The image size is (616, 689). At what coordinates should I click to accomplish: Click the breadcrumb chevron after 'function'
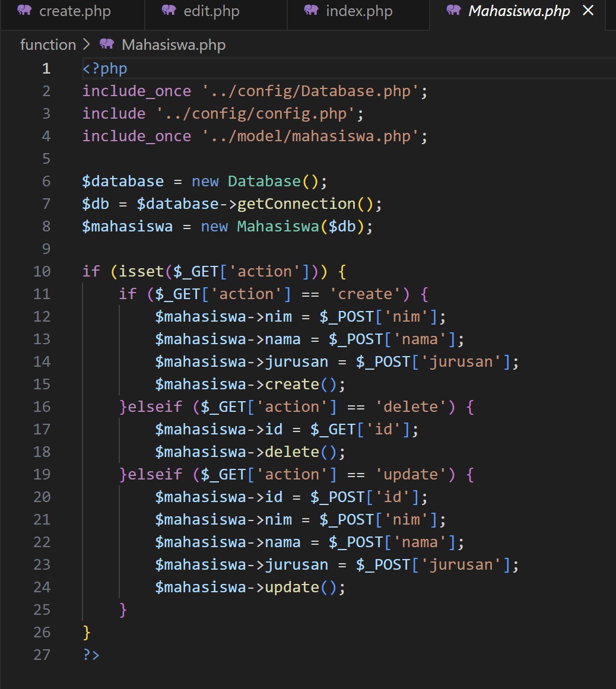click(87, 45)
